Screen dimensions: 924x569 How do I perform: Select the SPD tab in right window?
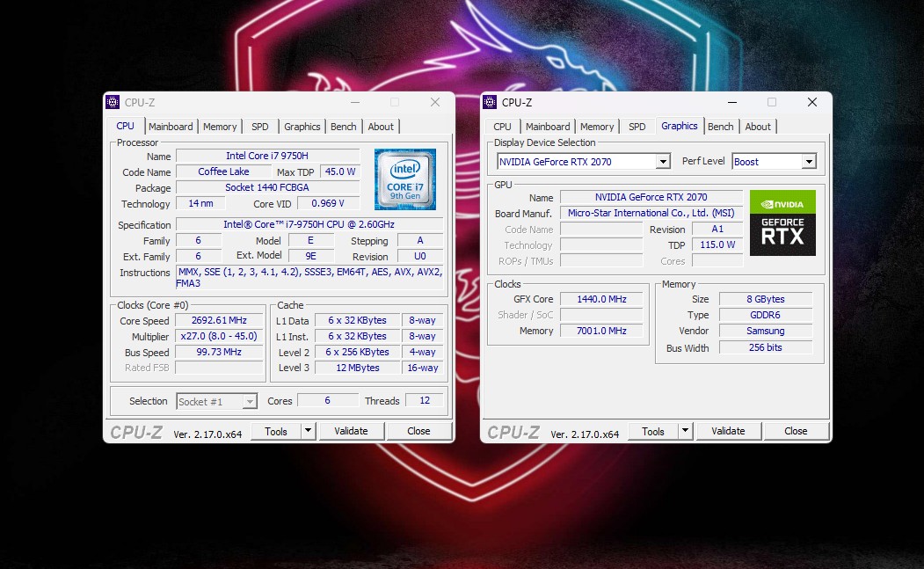coord(637,127)
